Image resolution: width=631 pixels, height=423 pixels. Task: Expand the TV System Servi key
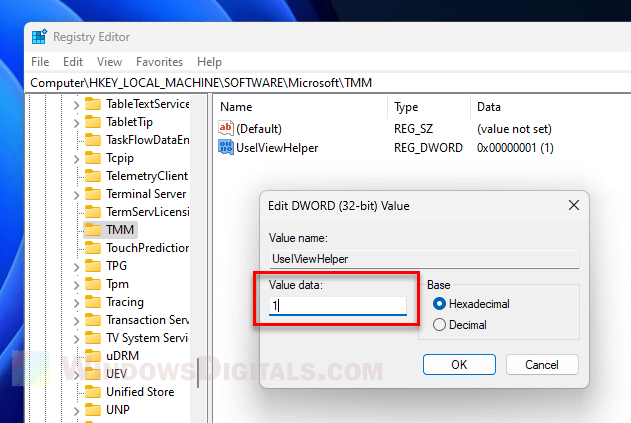point(76,339)
